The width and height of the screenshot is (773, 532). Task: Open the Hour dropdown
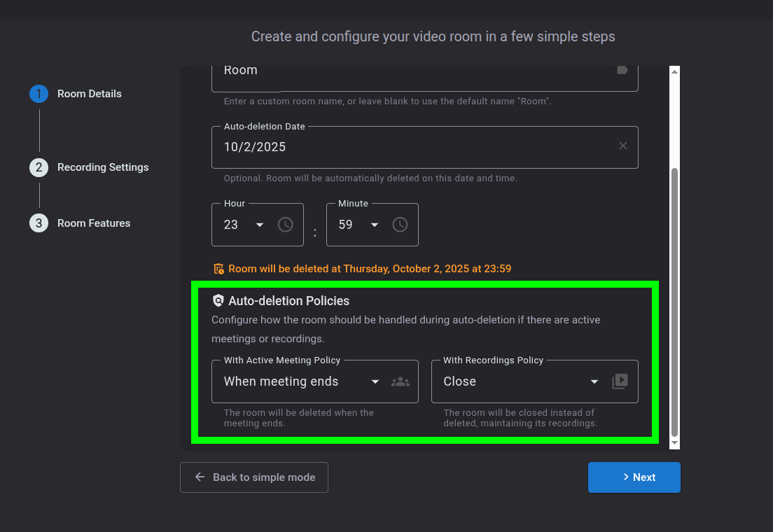click(259, 225)
